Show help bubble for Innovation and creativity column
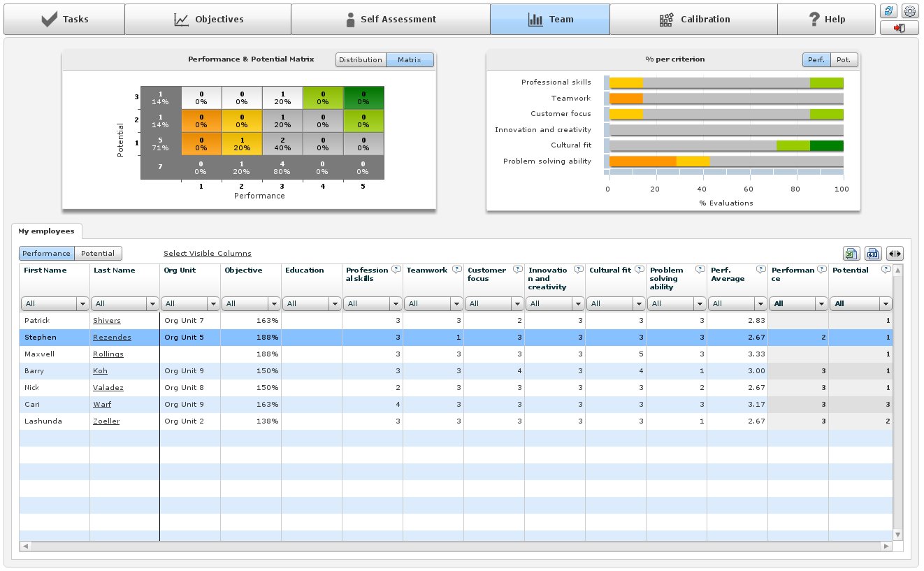 [x=578, y=270]
